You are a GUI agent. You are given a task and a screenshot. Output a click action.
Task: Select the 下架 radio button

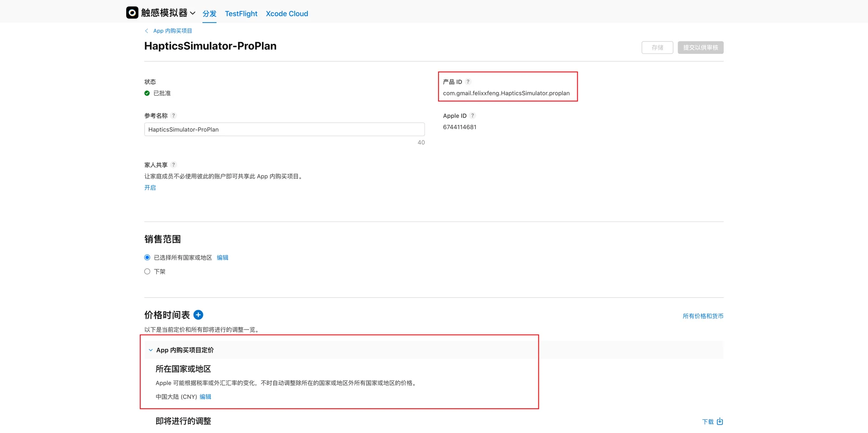click(147, 272)
